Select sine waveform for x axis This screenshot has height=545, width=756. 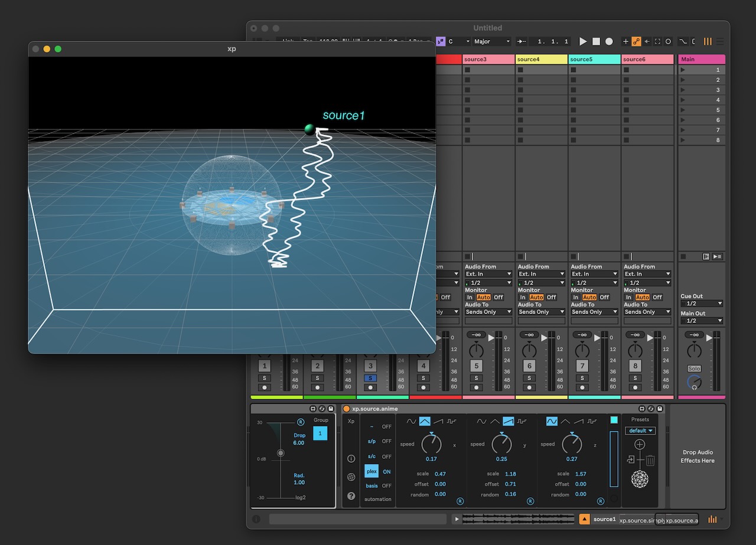click(x=412, y=421)
